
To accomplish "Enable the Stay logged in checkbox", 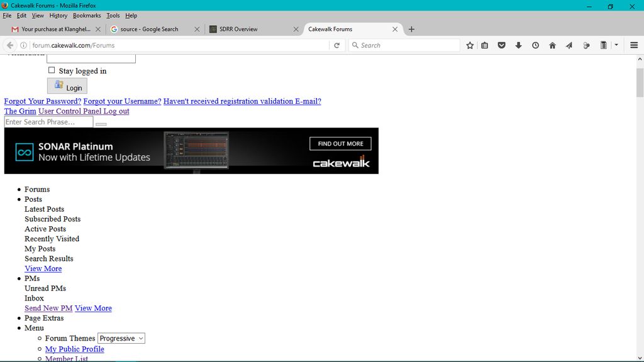I will [x=52, y=70].
